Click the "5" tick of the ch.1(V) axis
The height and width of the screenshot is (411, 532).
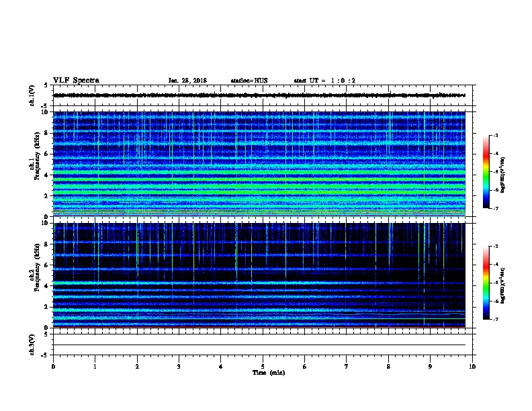pyautogui.click(x=47, y=85)
